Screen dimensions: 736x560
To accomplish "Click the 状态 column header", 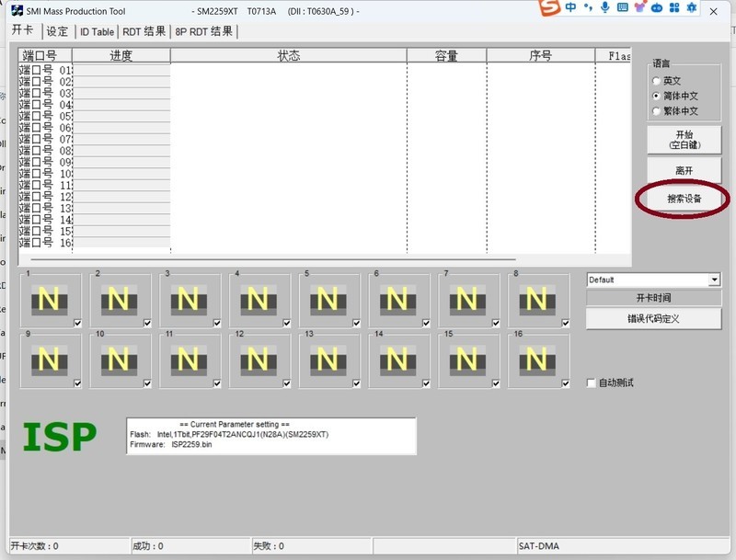I will pos(288,55).
